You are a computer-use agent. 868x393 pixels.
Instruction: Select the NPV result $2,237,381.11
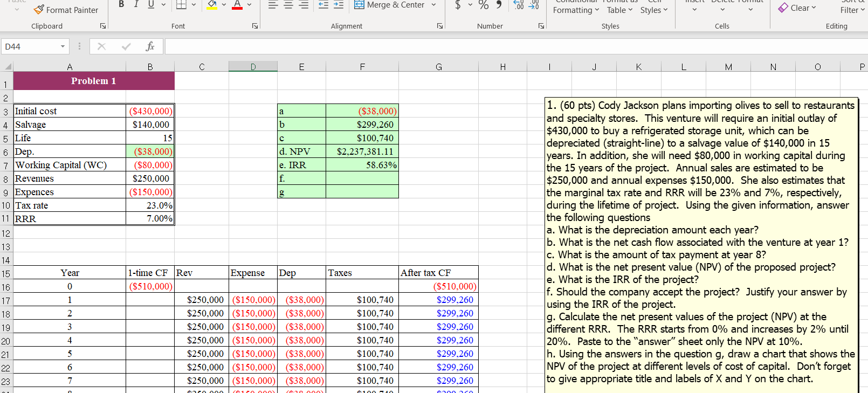click(362, 151)
